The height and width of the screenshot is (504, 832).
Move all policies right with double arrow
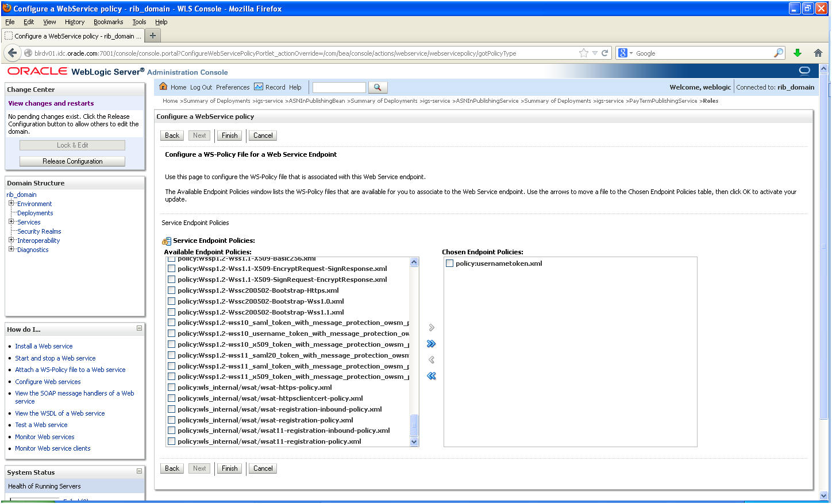[x=432, y=344]
